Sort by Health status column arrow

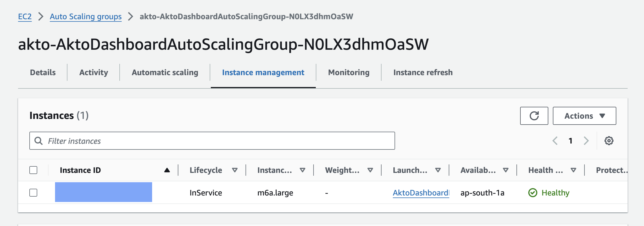[573, 170]
